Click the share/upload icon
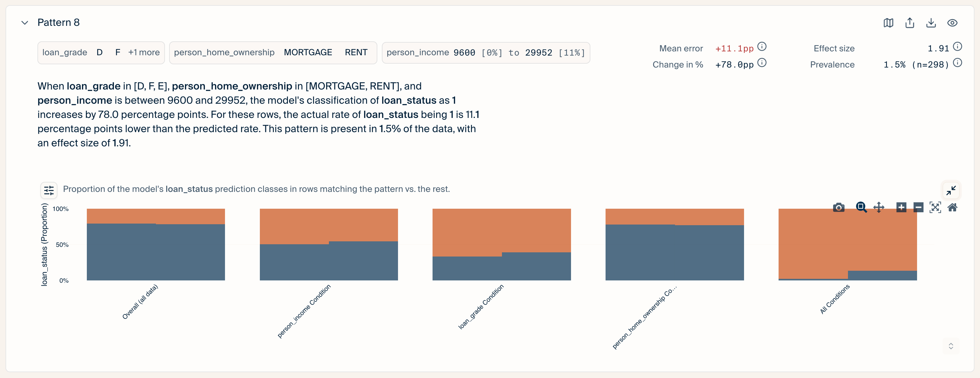The image size is (980, 378). coord(910,23)
